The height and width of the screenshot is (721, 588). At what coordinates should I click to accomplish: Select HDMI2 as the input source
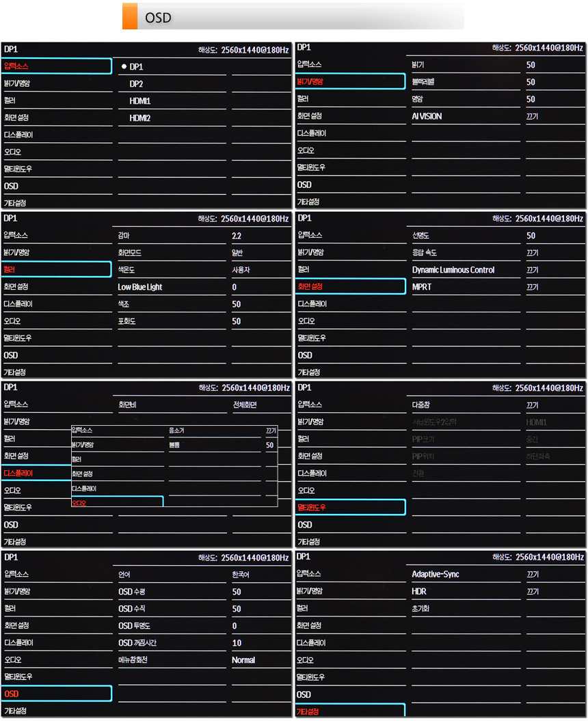click(140, 118)
